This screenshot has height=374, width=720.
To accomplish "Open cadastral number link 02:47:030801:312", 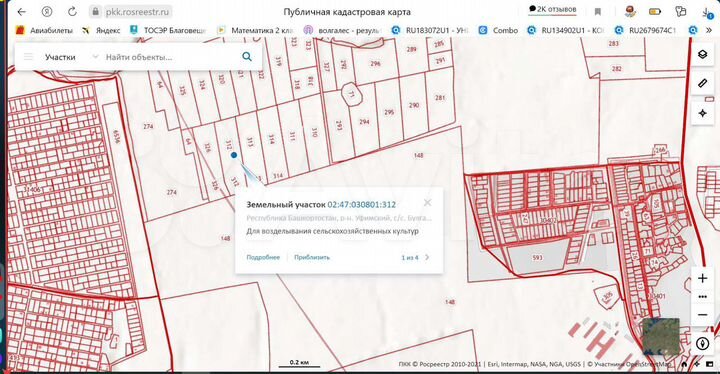I will [x=361, y=204].
